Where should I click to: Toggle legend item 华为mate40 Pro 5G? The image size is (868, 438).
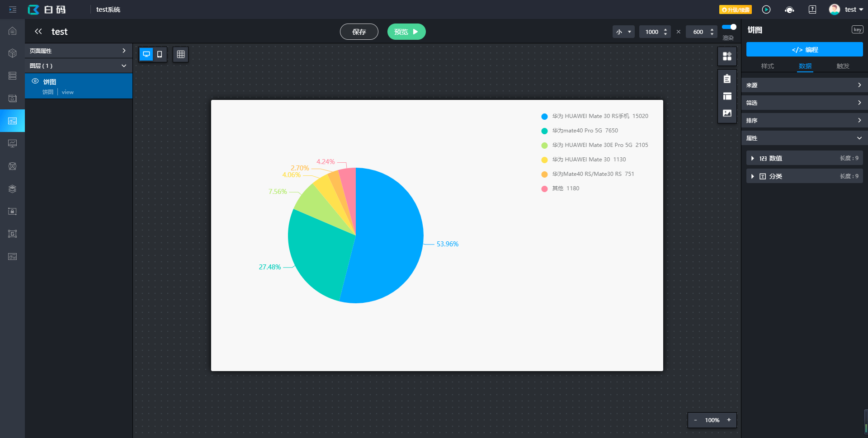(x=580, y=131)
